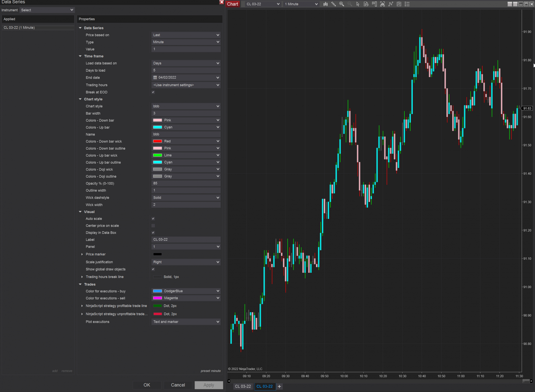Click the black Price marker color swatch
Image resolution: width=535 pixels, height=392 pixels.
tap(158, 254)
